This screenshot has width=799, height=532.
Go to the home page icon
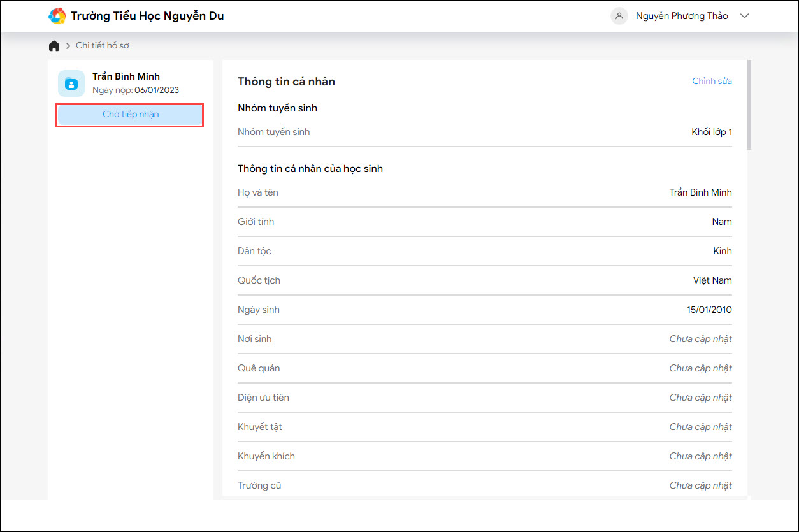tap(54, 46)
